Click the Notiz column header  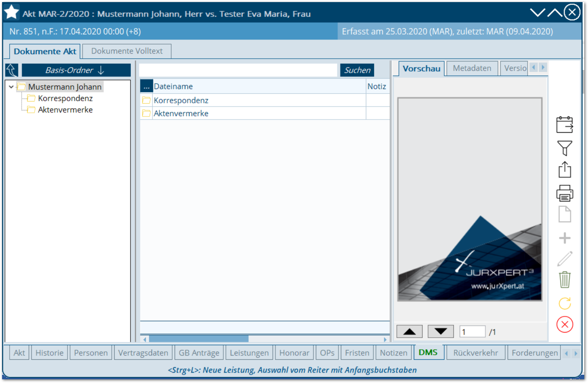pyautogui.click(x=378, y=87)
